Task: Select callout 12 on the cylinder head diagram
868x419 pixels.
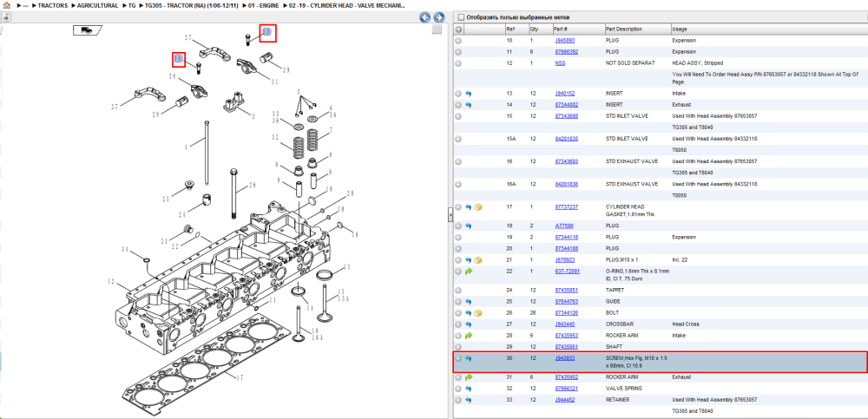Action: [111, 282]
